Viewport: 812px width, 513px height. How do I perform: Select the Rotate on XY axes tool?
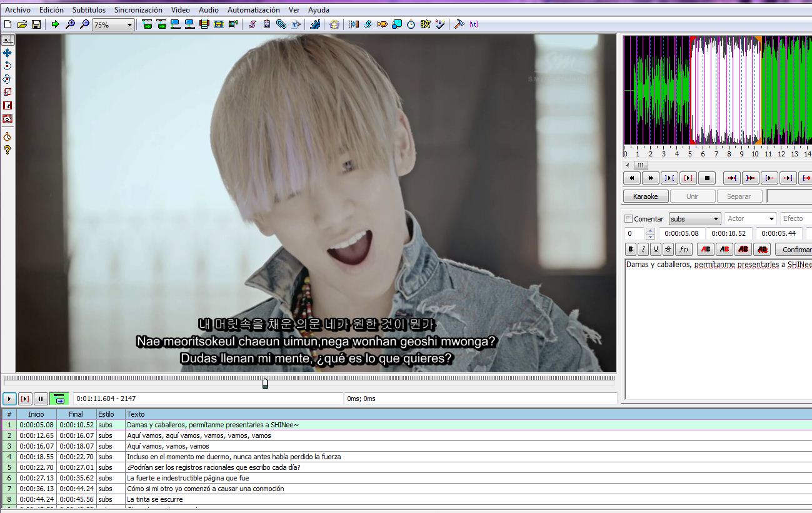pyautogui.click(x=8, y=79)
